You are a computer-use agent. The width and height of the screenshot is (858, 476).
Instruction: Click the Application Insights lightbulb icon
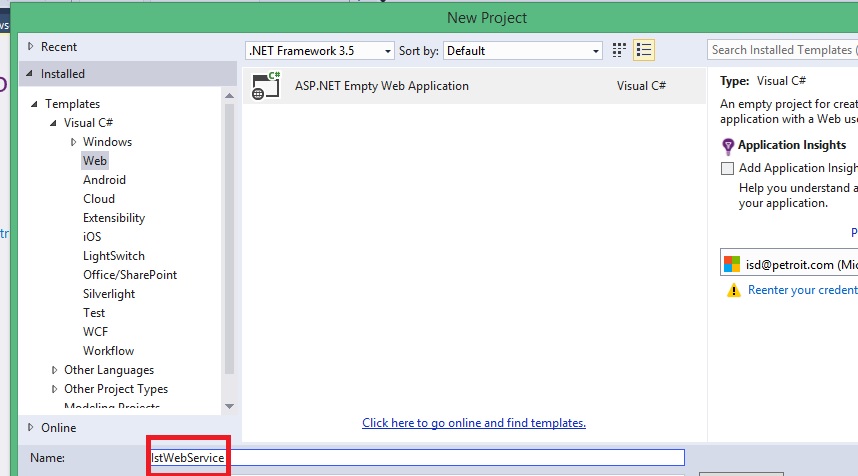click(728, 146)
